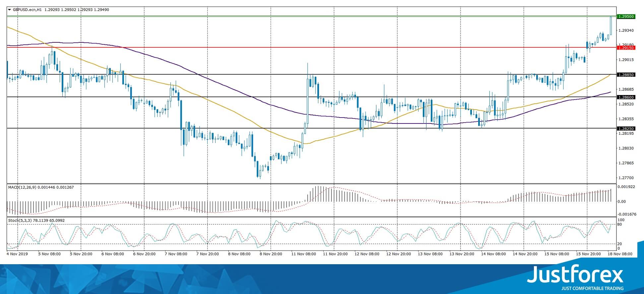Image resolution: width=644 pixels, height=294 pixels.
Task: Click the MACD zero level 0.00 label
Action: (x=622, y=201)
